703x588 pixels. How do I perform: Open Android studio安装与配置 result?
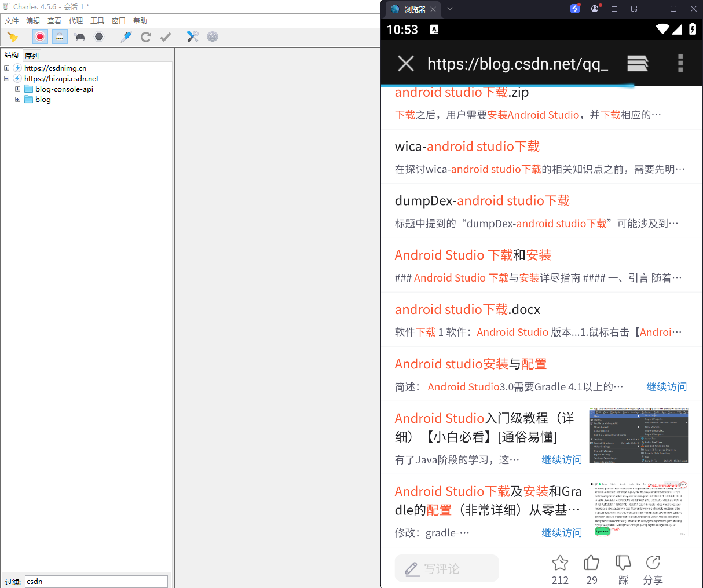tap(471, 364)
